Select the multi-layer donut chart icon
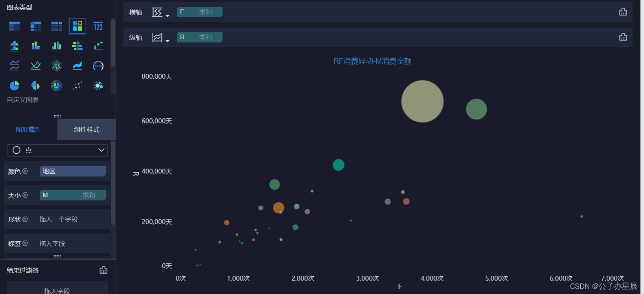This screenshot has height=294, width=644. (x=57, y=85)
